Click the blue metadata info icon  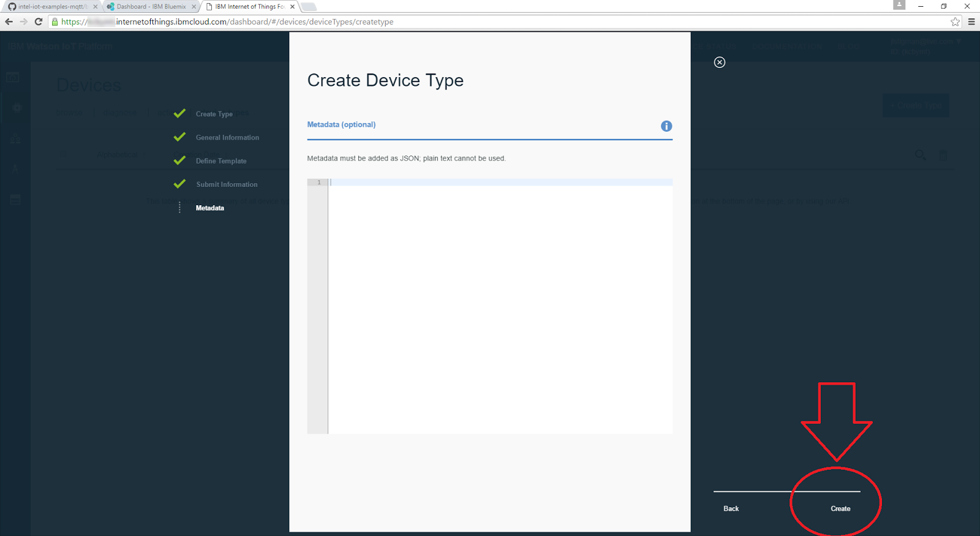666,126
